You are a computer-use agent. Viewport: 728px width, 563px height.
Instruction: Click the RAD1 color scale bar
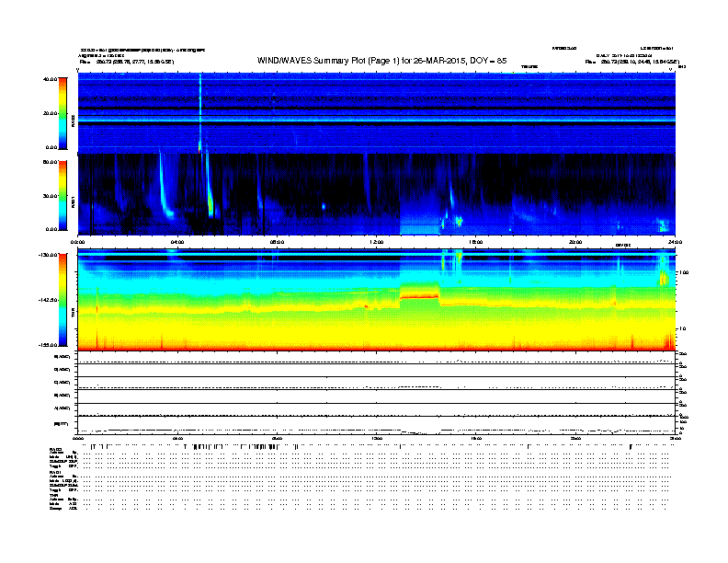[x=63, y=195]
